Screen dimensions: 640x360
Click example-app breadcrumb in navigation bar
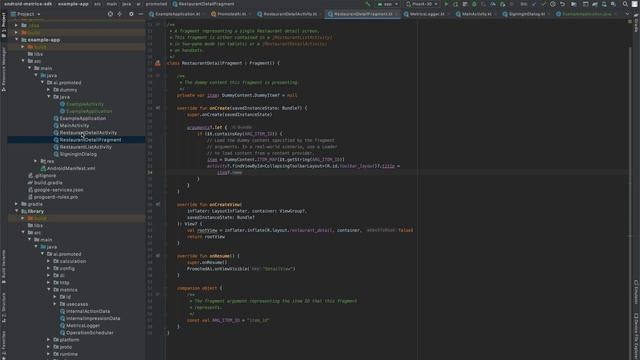pos(73,4)
